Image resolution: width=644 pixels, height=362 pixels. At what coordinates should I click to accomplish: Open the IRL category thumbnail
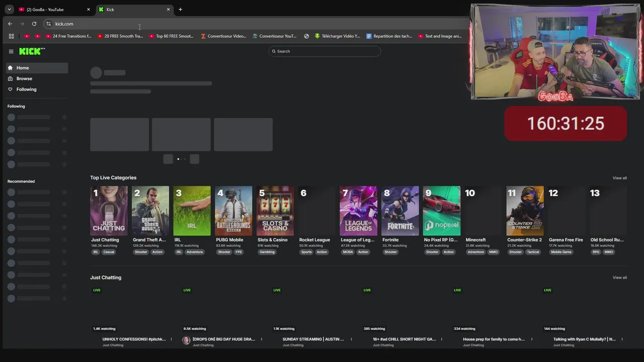(192, 211)
